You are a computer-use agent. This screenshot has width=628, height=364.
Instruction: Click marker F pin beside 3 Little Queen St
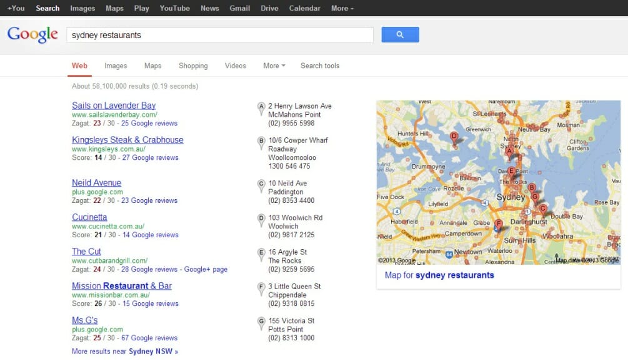pos(261,289)
